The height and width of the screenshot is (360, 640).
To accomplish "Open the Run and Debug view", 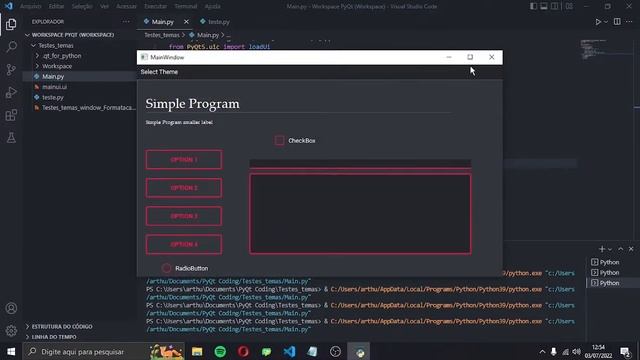I will (11, 92).
